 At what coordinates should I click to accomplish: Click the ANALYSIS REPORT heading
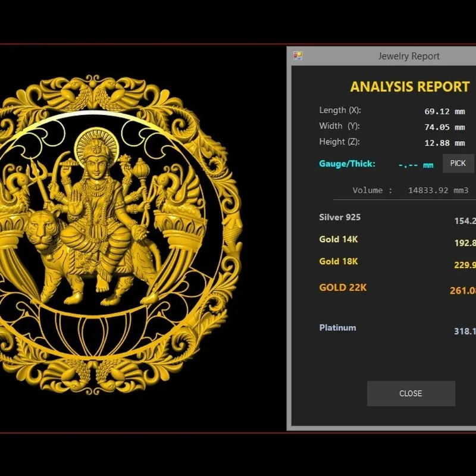410,86
